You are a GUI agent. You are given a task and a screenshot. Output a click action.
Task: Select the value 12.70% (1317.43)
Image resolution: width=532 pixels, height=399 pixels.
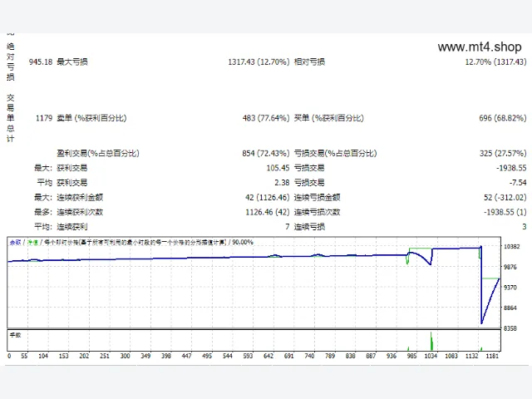(495, 62)
